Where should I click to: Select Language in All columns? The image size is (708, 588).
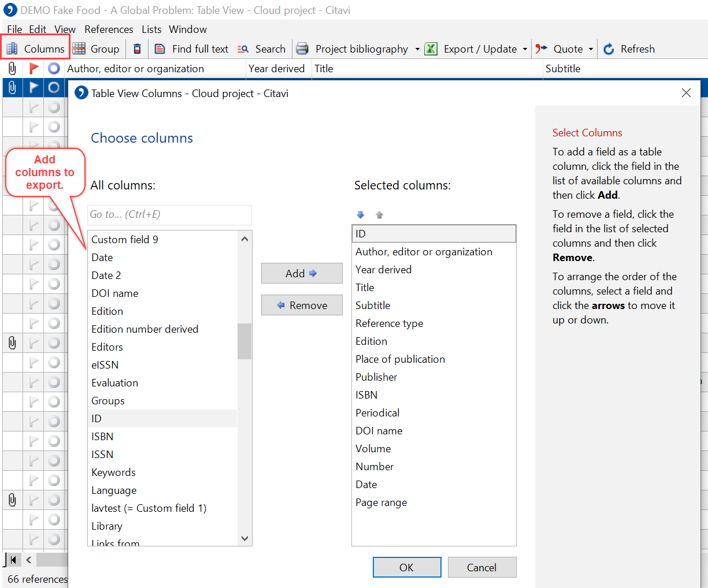pos(162,490)
